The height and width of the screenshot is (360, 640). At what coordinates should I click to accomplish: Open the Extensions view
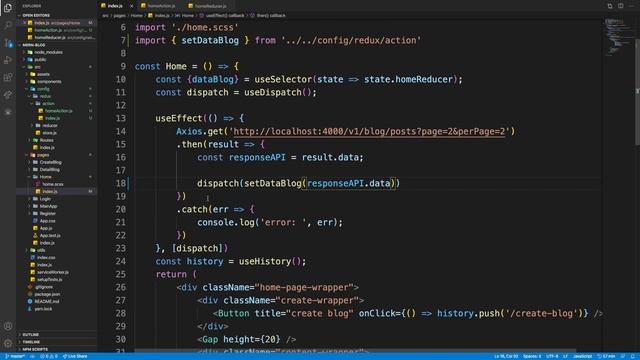[8, 77]
